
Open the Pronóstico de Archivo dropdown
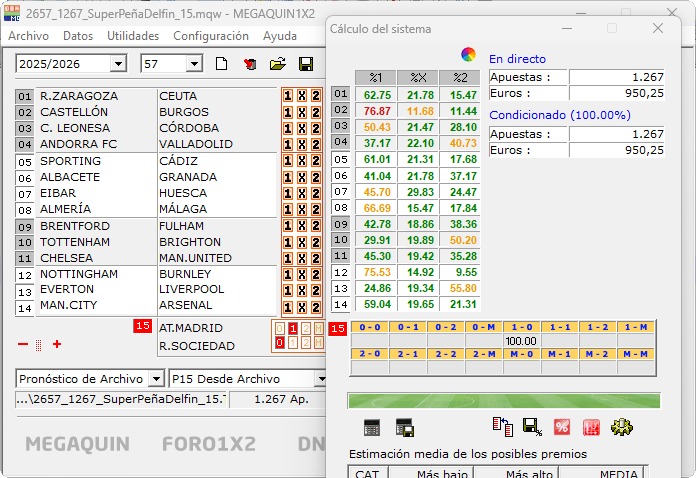pyautogui.click(x=155, y=379)
